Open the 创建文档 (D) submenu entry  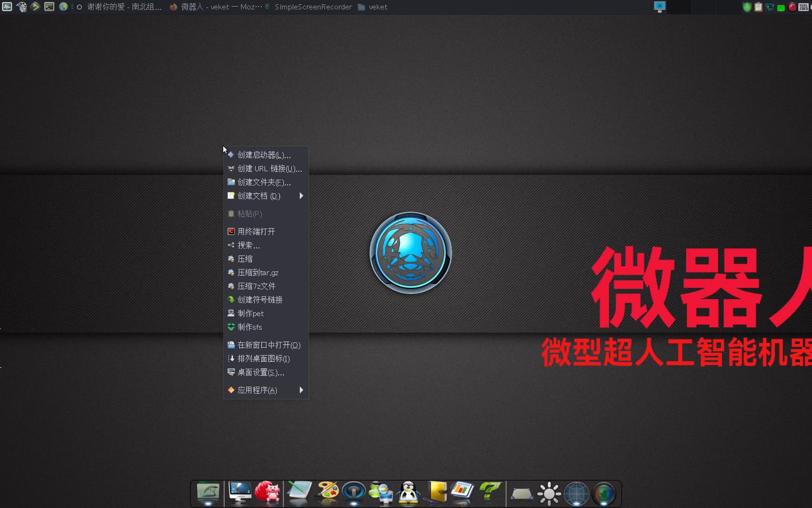click(266, 196)
